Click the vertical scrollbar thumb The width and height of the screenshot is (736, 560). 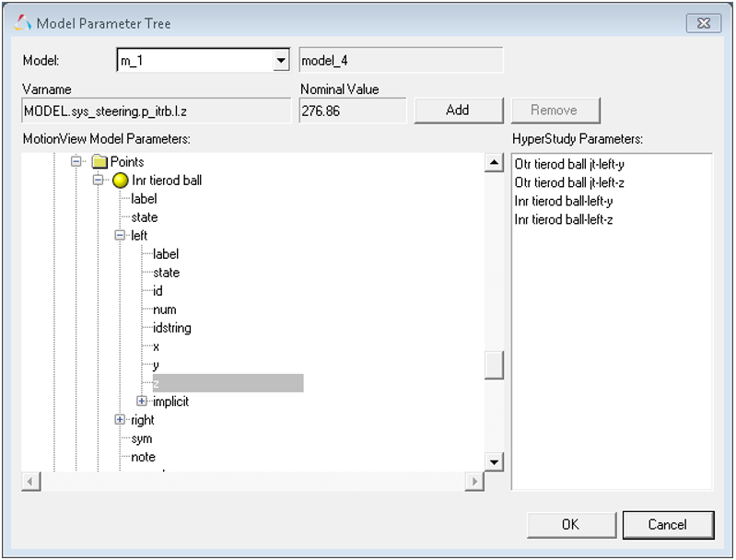494,365
